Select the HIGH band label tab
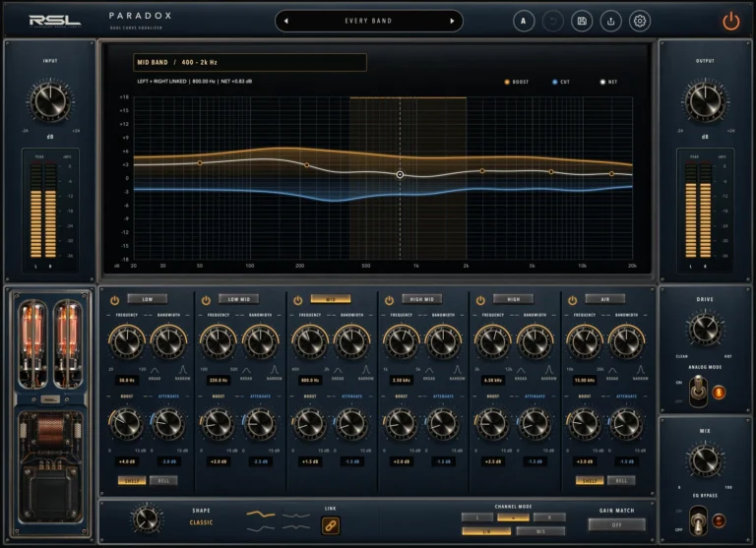The width and height of the screenshot is (756, 548). (x=514, y=299)
